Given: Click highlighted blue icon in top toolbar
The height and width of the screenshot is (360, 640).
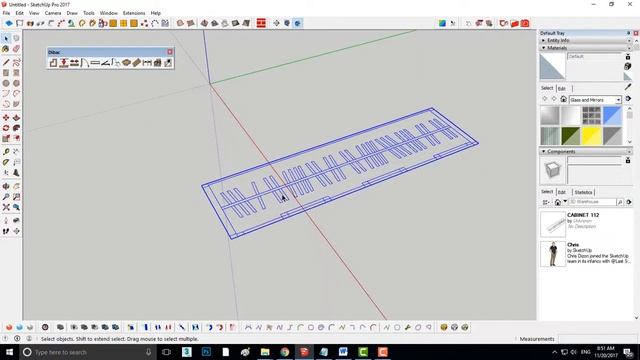Looking at the screenshot, I should pos(297,23).
